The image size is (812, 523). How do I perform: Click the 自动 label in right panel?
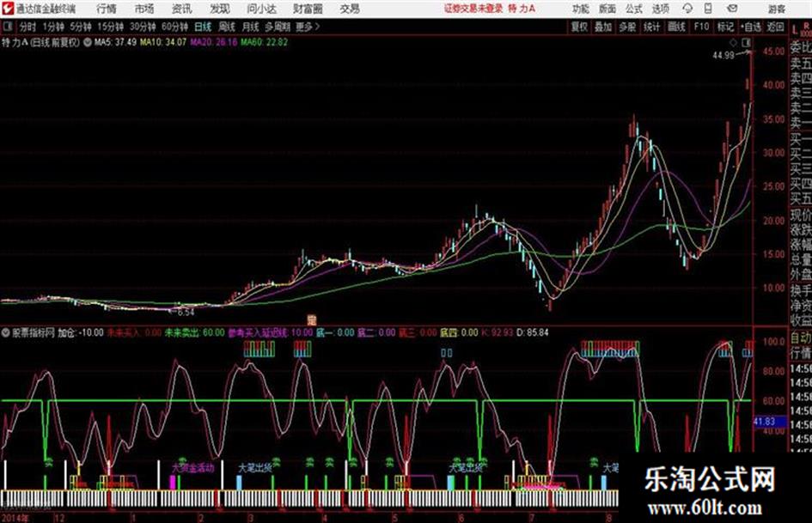click(800, 338)
